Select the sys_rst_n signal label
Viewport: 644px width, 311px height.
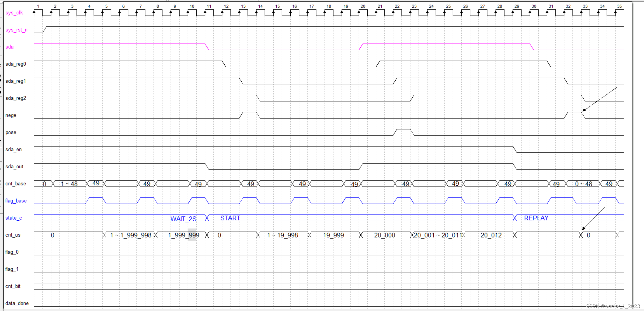[16, 30]
